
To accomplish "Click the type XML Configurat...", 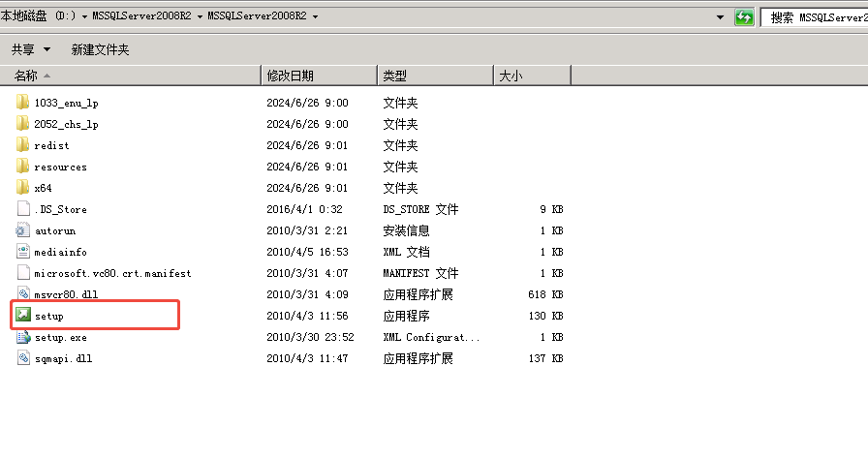I will point(431,337).
